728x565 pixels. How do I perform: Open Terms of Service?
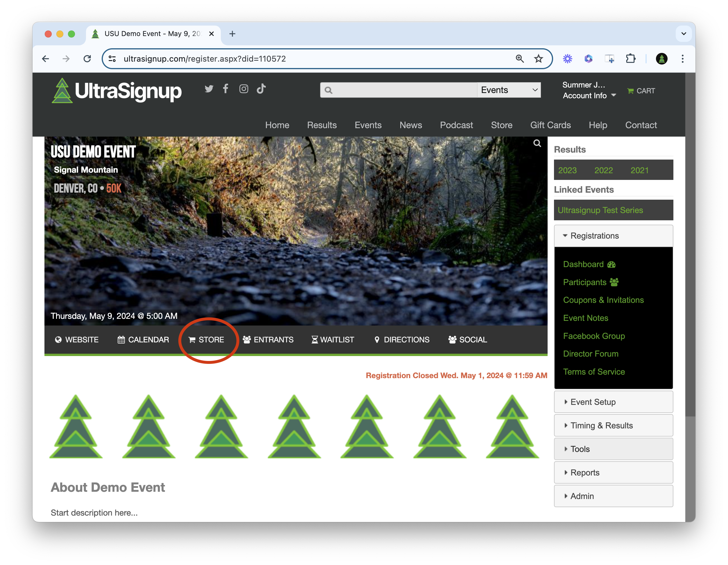(x=594, y=371)
